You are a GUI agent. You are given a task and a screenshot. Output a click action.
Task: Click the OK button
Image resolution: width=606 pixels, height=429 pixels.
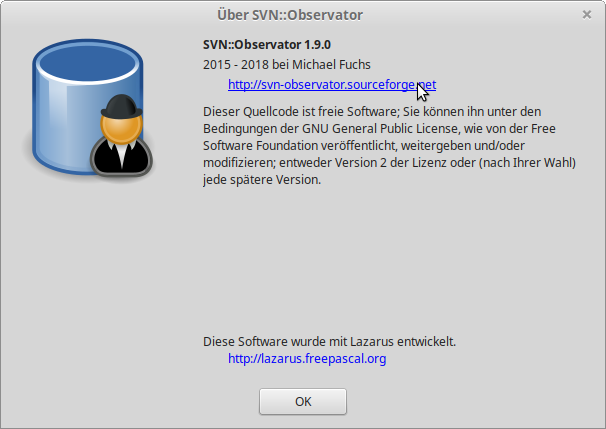303,402
